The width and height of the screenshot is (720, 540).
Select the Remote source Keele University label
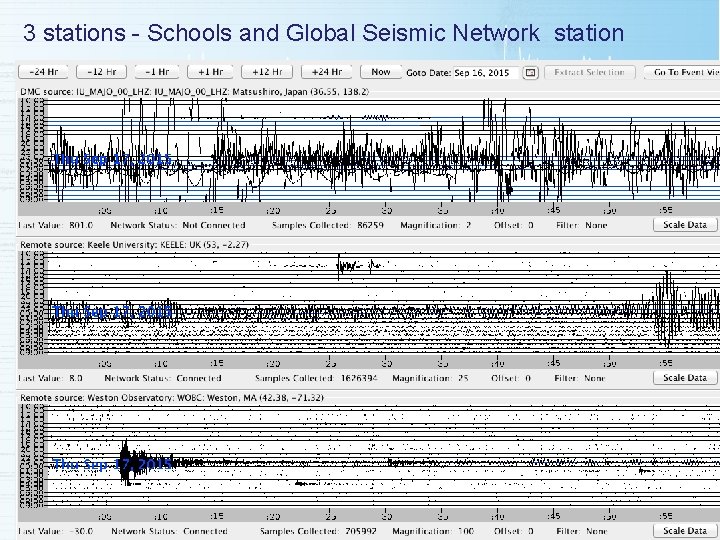(x=134, y=244)
